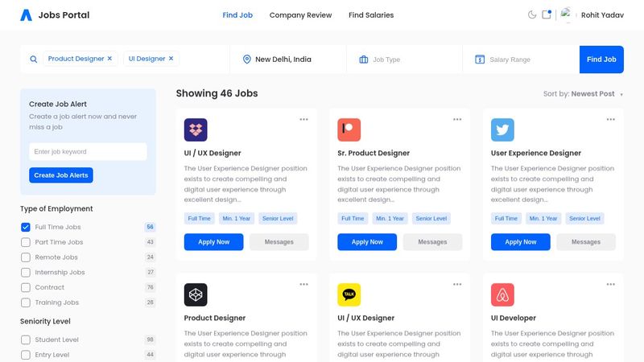Click Rohit Yadav username
The height and width of the screenshot is (362, 644).
coord(602,15)
